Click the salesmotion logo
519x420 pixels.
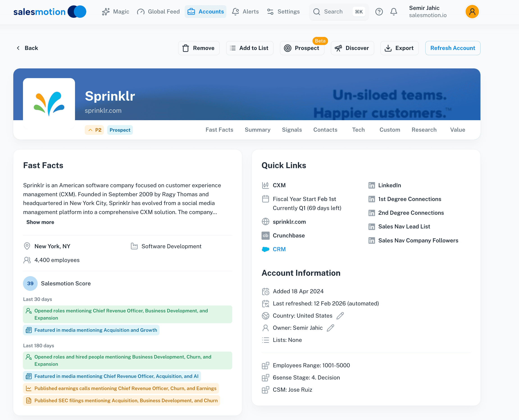[x=50, y=12]
